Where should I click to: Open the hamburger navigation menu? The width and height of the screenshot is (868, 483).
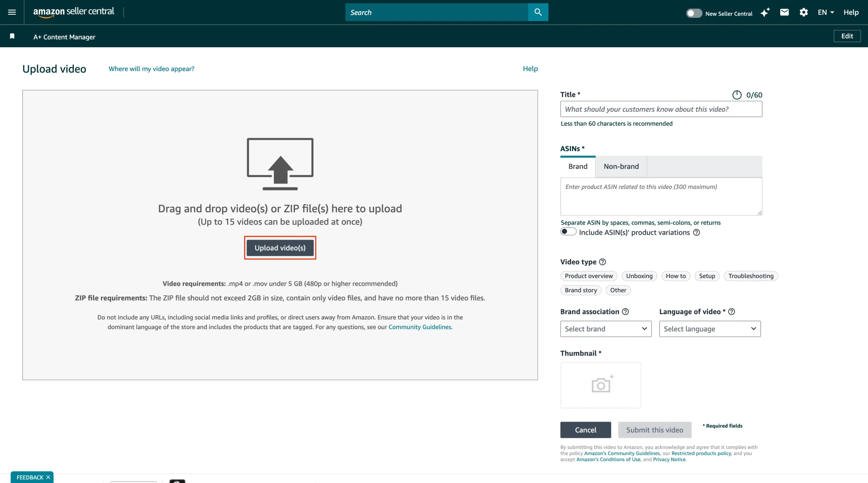pyautogui.click(x=12, y=12)
